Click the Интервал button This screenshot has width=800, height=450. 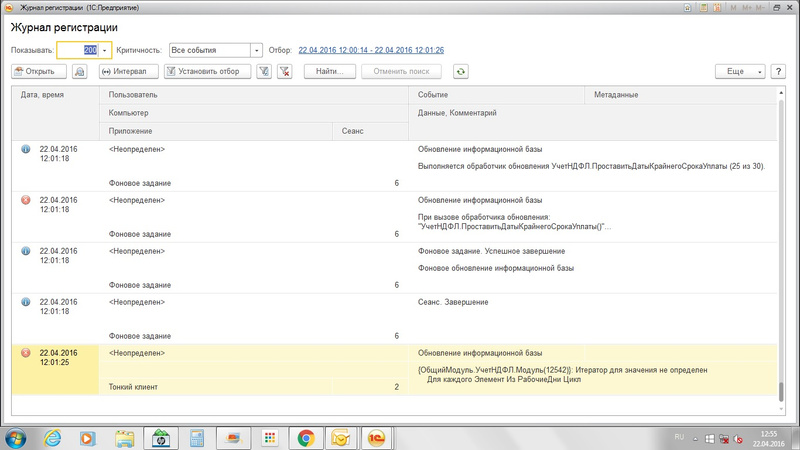pyautogui.click(x=124, y=72)
